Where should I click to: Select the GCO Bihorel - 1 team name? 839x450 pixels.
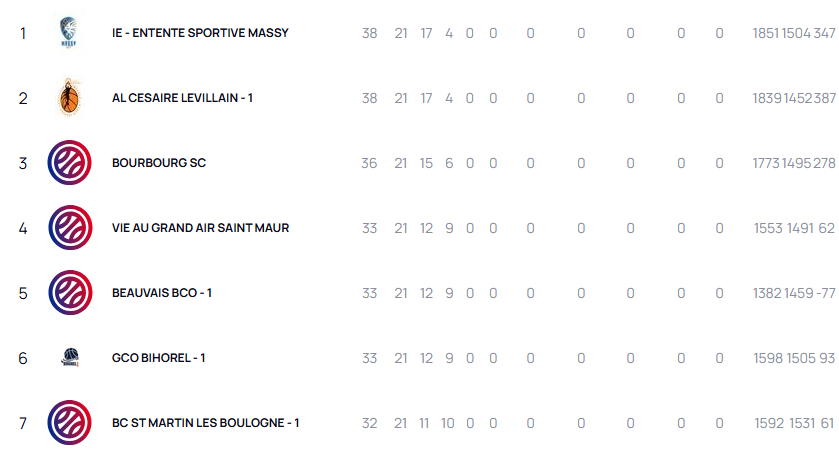click(159, 358)
